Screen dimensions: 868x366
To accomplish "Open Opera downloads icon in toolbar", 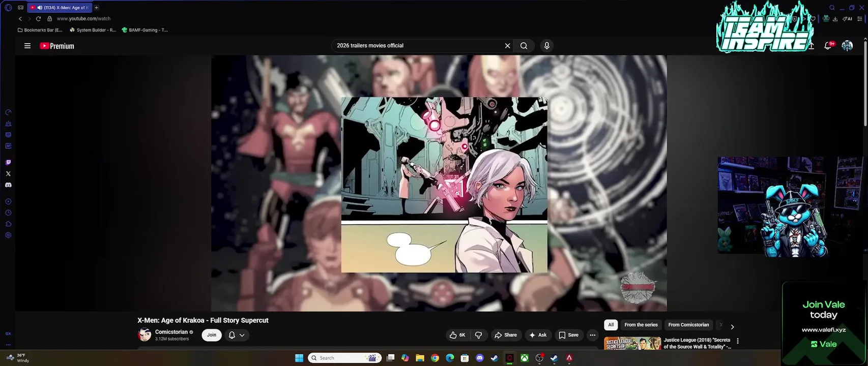I will 835,19.
